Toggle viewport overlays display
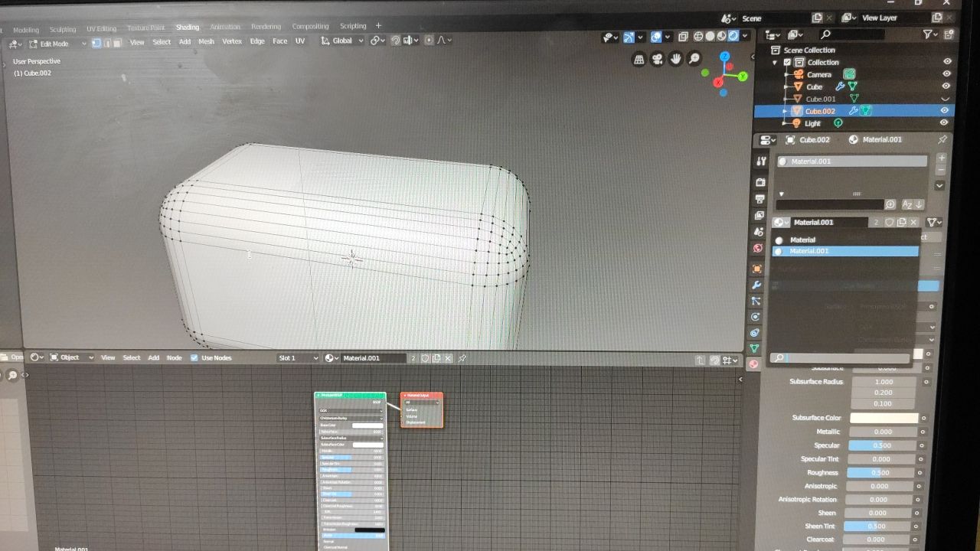This screenshot has width=980, height=551. click(x=656, y=37)
